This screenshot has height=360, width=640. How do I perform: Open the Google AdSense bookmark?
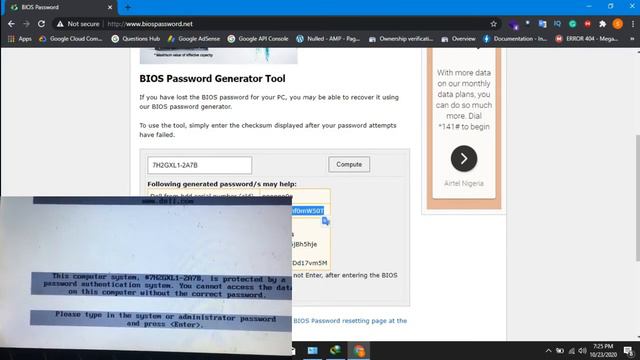click(x=194, y=39)
